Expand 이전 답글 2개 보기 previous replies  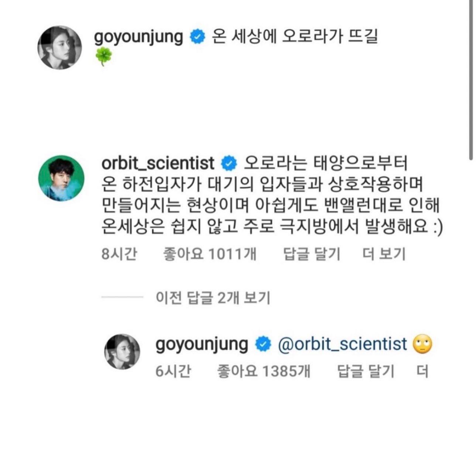click(x=213, y=297)
